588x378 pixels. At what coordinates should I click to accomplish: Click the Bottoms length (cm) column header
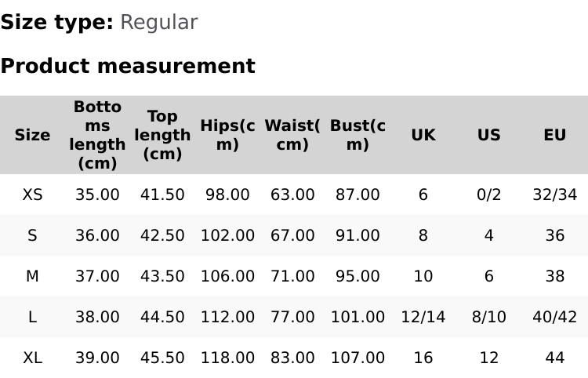[x=97, y=135]
